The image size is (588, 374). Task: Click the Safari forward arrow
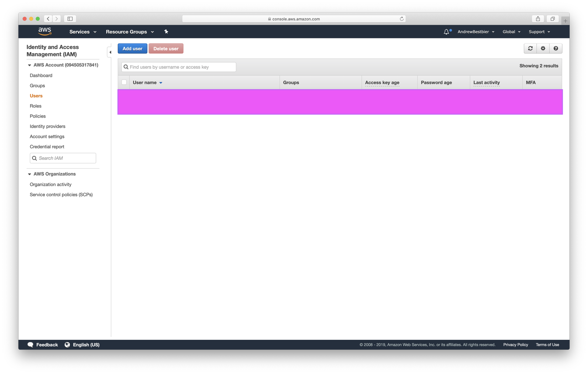pos(57,19)
